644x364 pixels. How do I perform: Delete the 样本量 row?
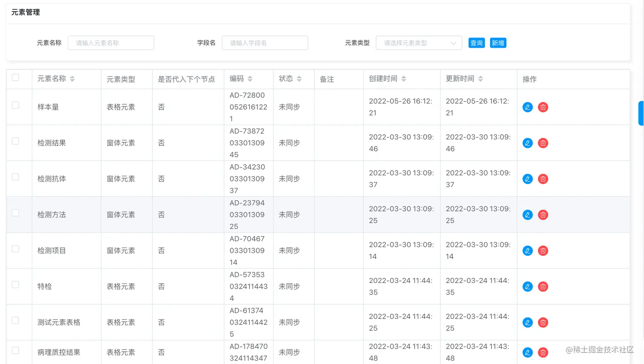[543, 107]
